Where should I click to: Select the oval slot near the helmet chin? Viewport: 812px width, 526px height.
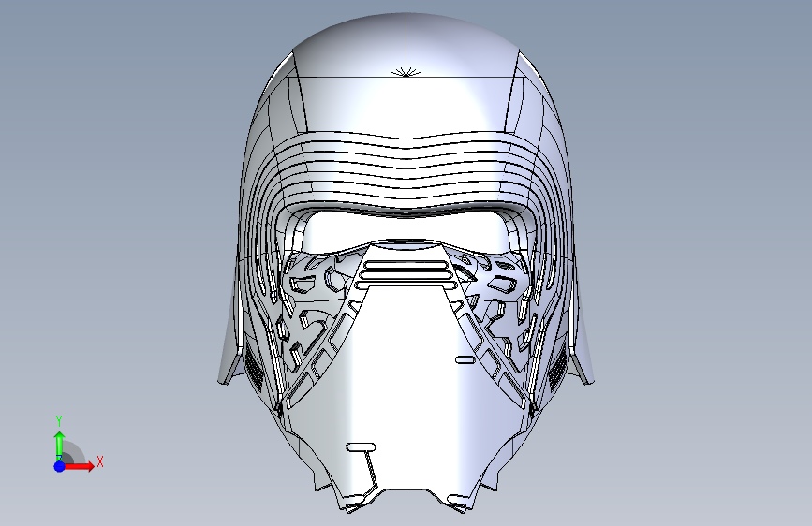click(x=361, y=446)
